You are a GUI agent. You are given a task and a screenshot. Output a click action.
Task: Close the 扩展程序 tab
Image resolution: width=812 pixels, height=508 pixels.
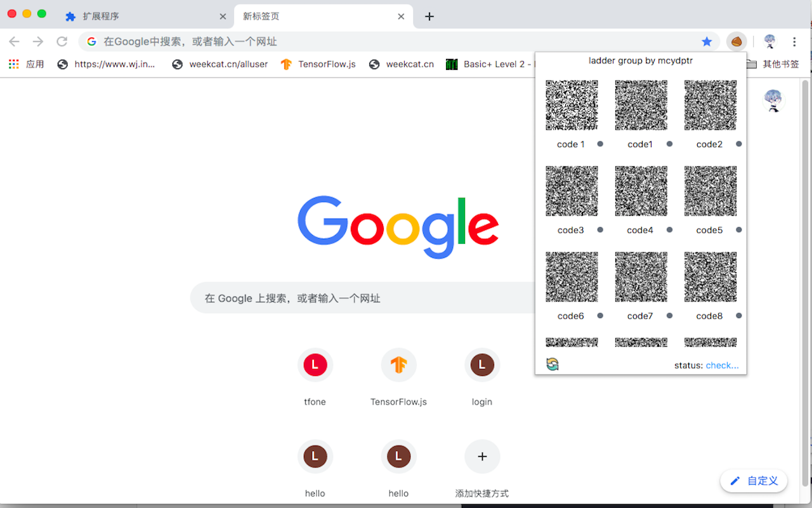point(223,17)
